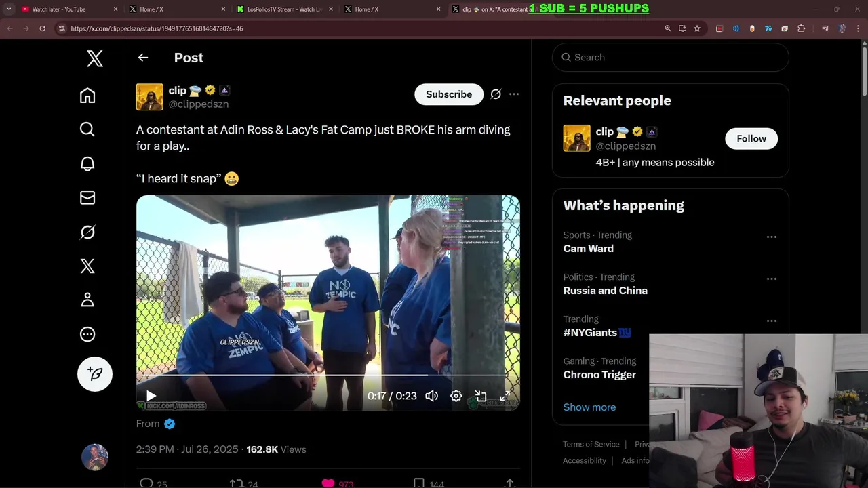Open Grok icon in left sidebar
This screenshot has width=868, height=488.
(x=87, y=232)
